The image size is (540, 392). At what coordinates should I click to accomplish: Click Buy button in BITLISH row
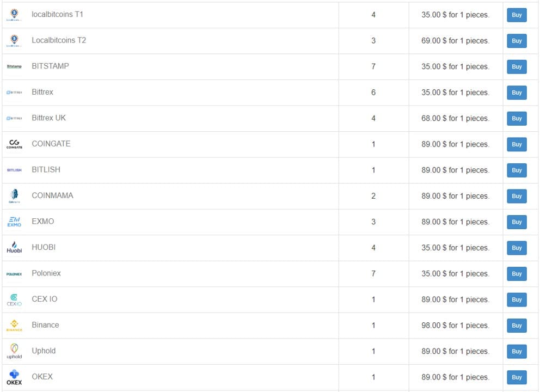coord(517,170)
